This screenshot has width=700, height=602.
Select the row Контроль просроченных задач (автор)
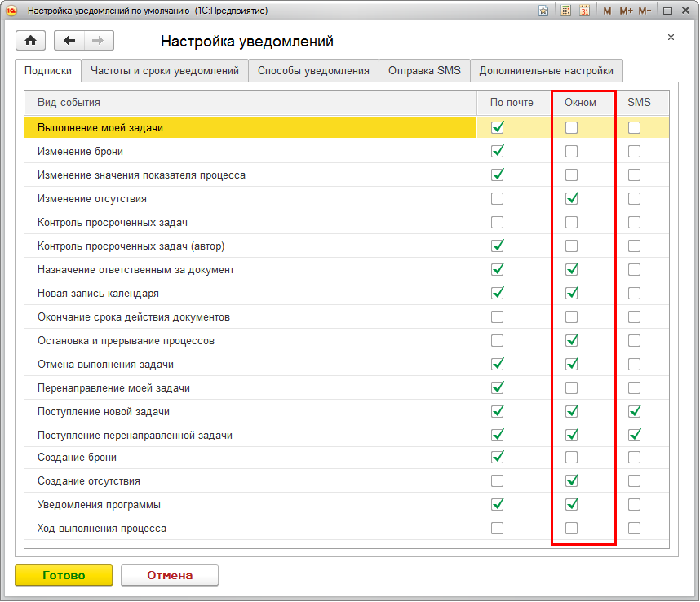(x=347, y=246)
